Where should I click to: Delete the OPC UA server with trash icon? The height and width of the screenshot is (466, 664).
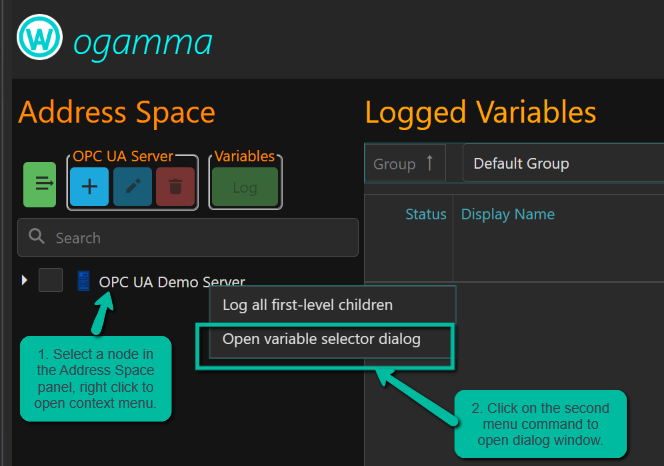[x=175, y=186]
